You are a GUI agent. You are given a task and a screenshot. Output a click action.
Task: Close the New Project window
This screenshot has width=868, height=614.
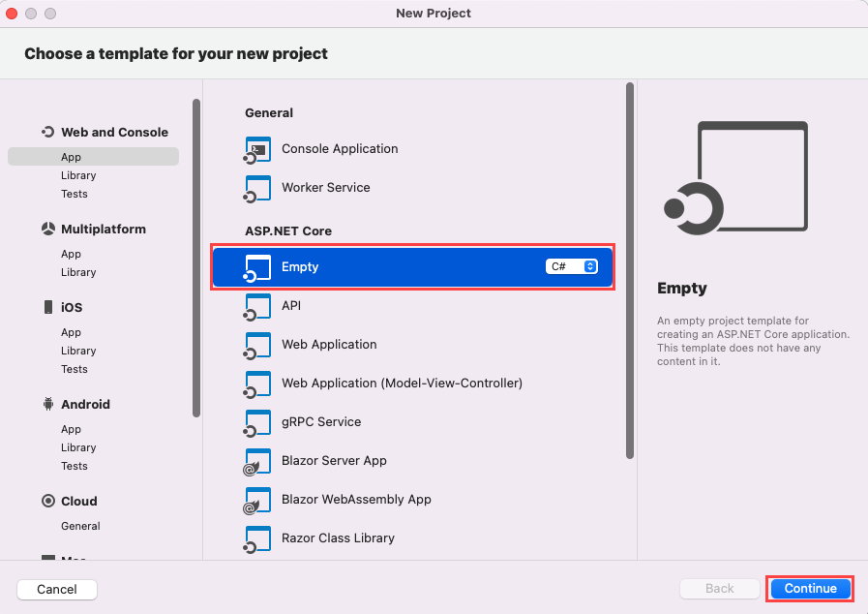tap(12, 14)
